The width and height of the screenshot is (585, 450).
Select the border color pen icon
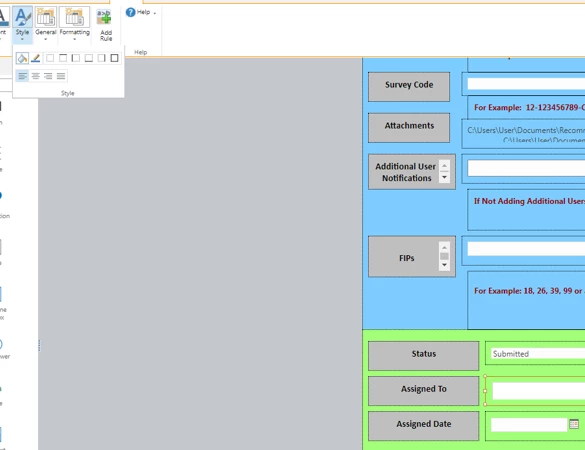click(x=36, y=58)
